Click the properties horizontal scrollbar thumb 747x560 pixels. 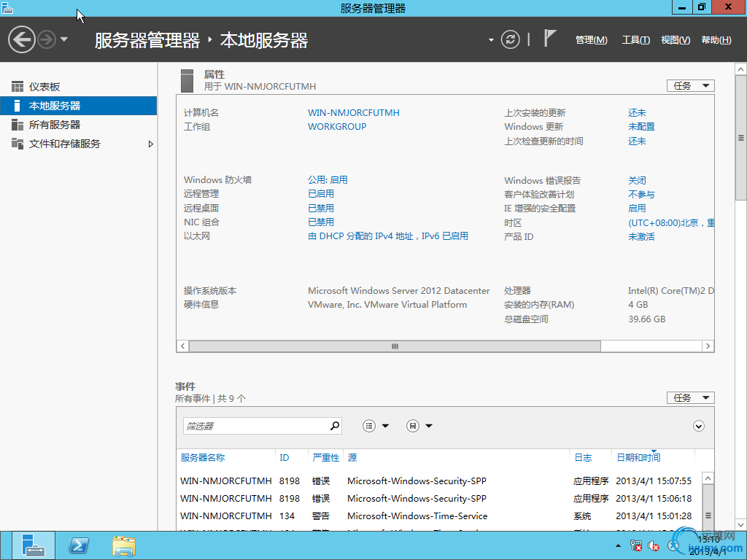click(395, 346)
